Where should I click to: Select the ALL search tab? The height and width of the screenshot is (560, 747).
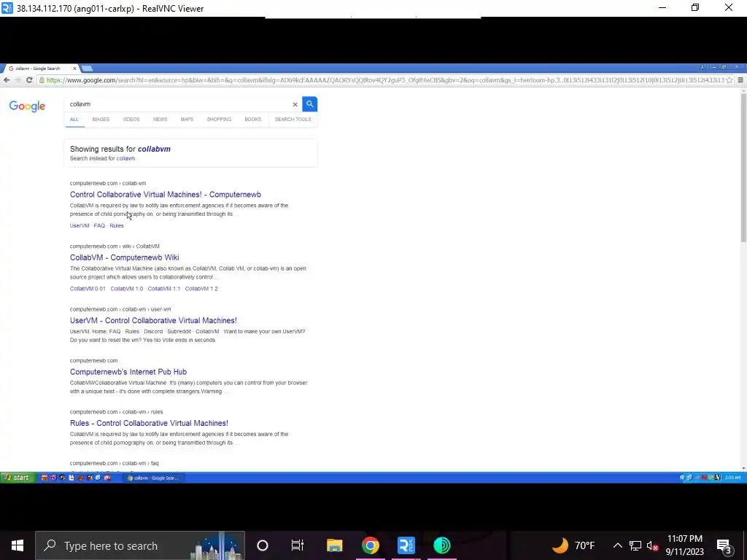[74, 119]
